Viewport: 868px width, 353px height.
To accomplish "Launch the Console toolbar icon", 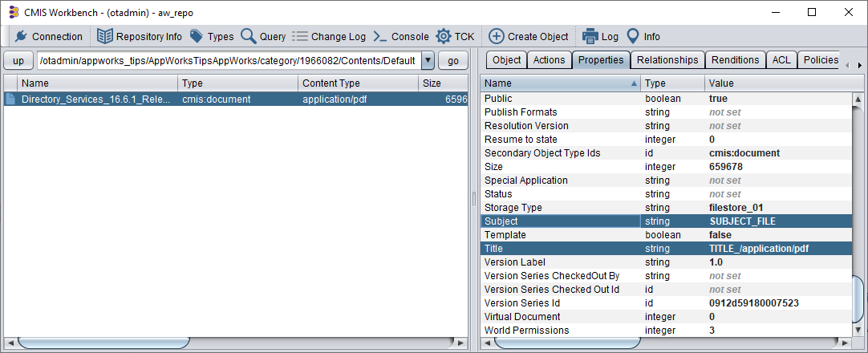I will (x=381, y=36).
